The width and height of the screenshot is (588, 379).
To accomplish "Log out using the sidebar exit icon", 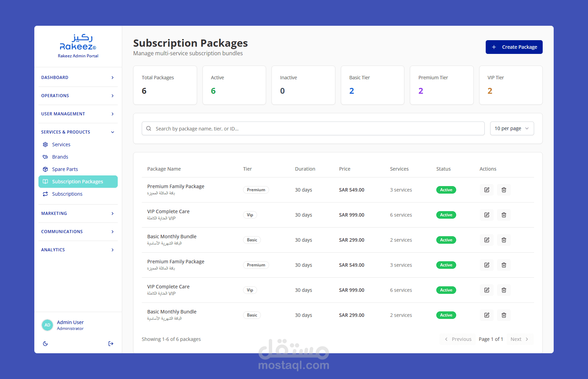I will [111, 344].
